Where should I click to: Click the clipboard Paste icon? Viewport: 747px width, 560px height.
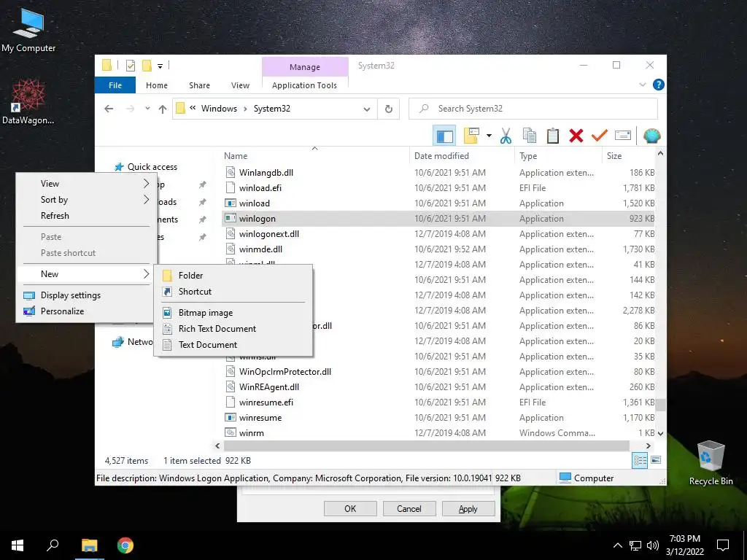(553, 136)
